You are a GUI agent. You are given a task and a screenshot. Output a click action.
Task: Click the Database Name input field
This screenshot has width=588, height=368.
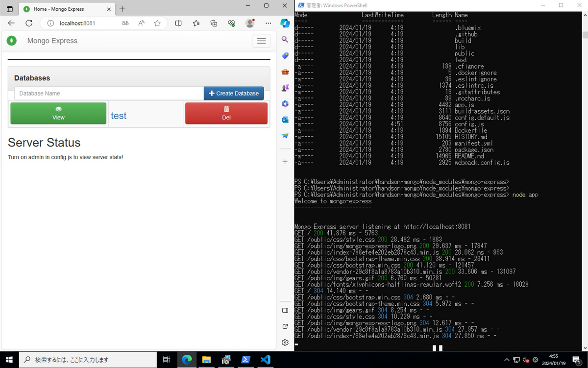tap(109, 93)
